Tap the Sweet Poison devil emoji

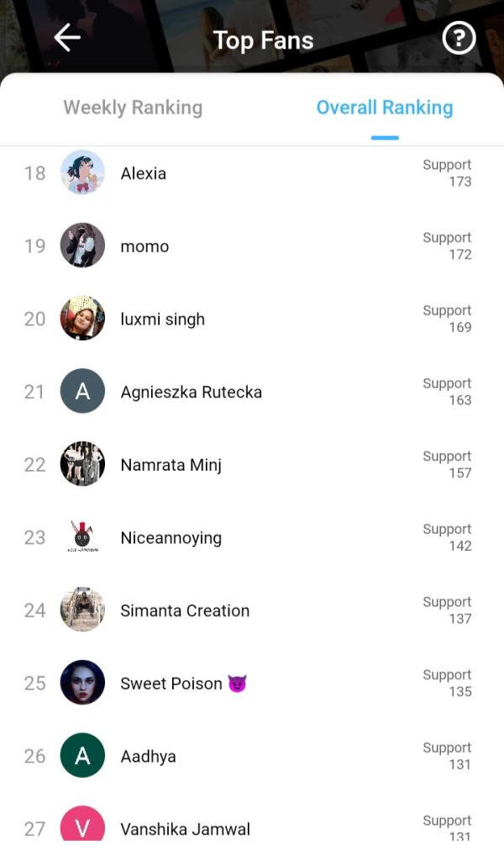[x=237, y=684]
